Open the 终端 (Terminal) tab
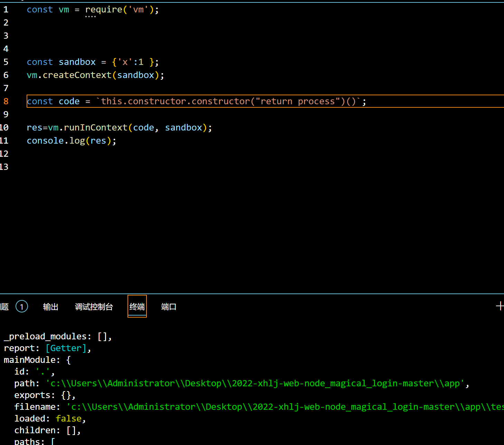This screenshot has height=445, width=504. (x=137, y=307)
